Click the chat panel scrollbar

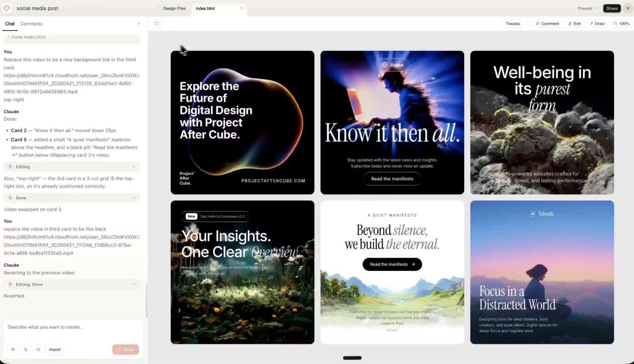(146, 300)
